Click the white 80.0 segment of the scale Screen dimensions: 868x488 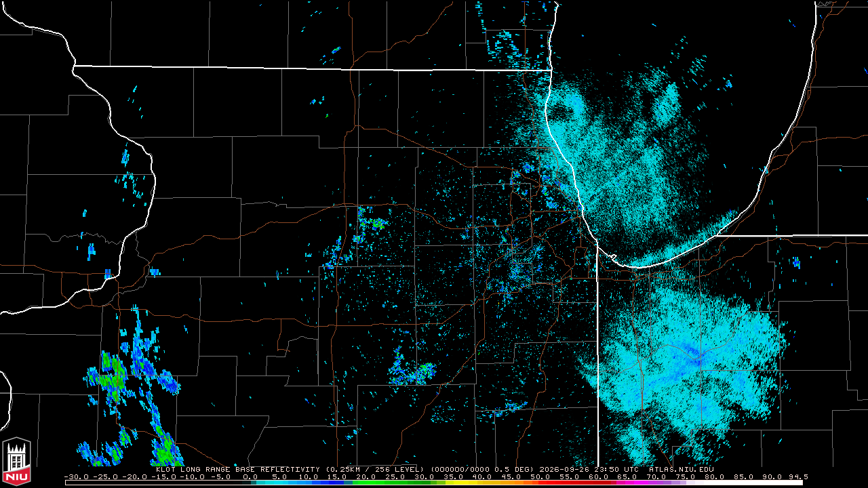click(713, 483)
